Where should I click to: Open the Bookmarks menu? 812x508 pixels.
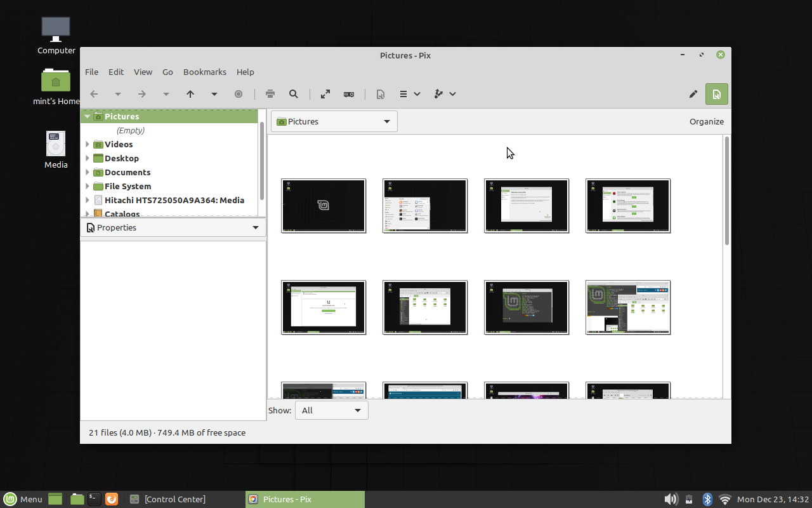click(x=204, y=72)
